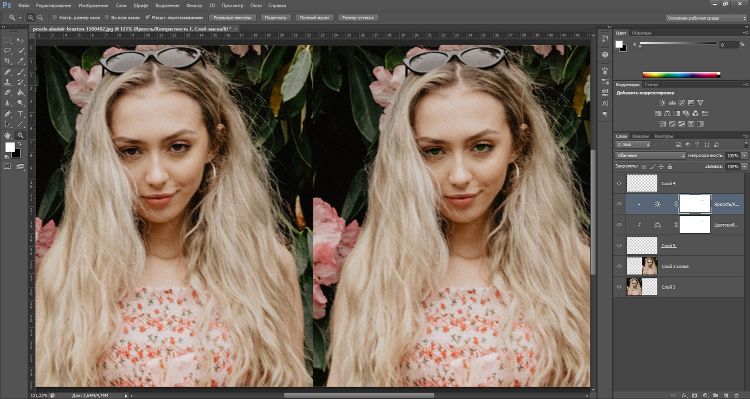Pick a color from the spectrum bar
This screenshot has width=750, height=399.
(x=681, y=75)
